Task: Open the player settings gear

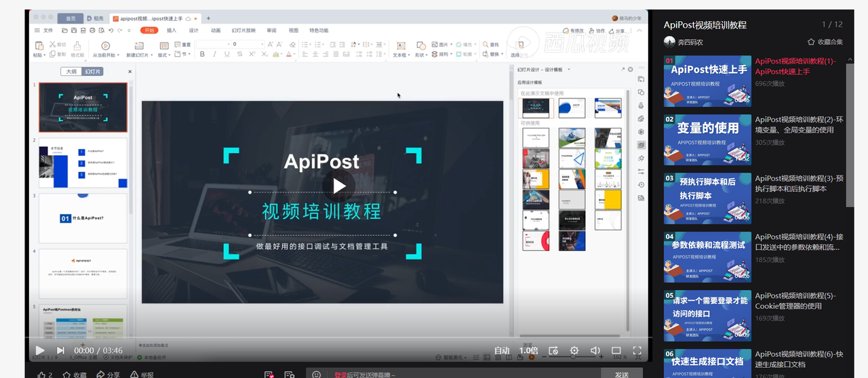Action: pyautogui.click(x=574, y=350)
